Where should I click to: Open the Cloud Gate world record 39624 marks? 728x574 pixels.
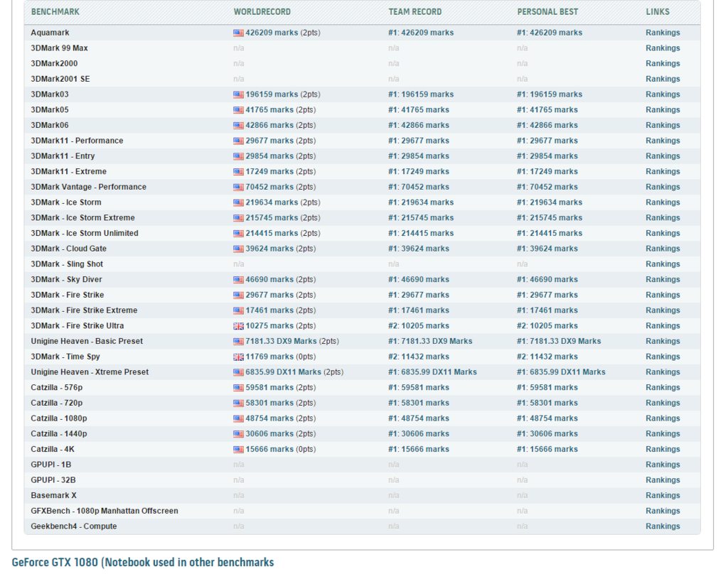pyautogui.click(x=269, y=249)
